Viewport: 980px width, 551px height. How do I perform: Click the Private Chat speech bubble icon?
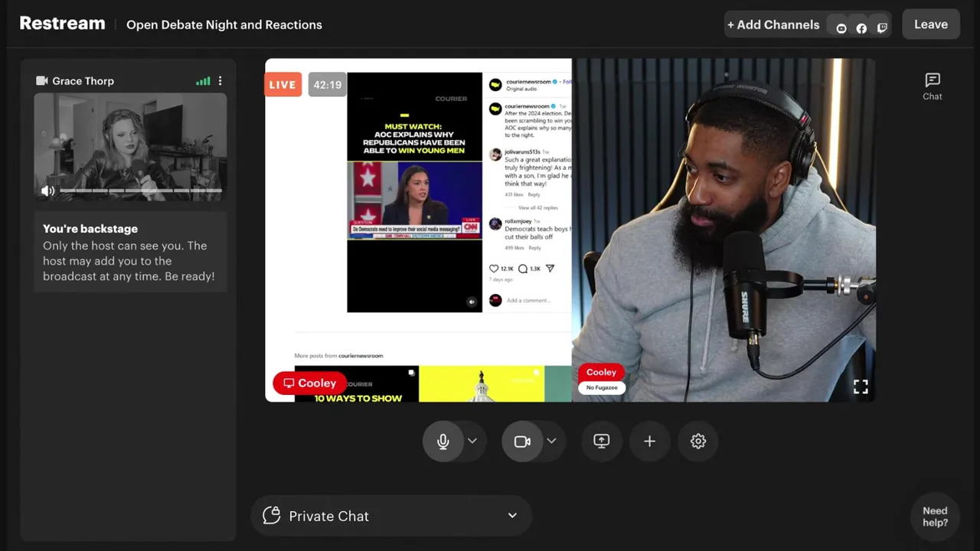pyautogui.click(x=271, y=515)
